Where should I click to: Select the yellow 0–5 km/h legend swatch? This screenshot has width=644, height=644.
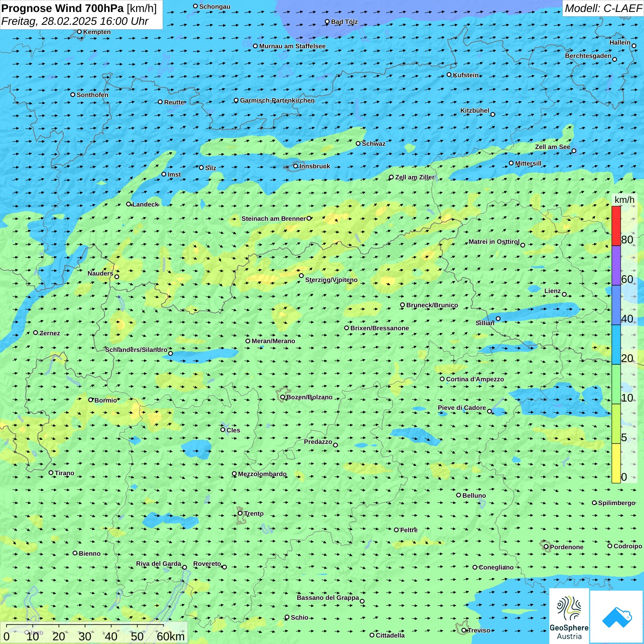point(616,463)
